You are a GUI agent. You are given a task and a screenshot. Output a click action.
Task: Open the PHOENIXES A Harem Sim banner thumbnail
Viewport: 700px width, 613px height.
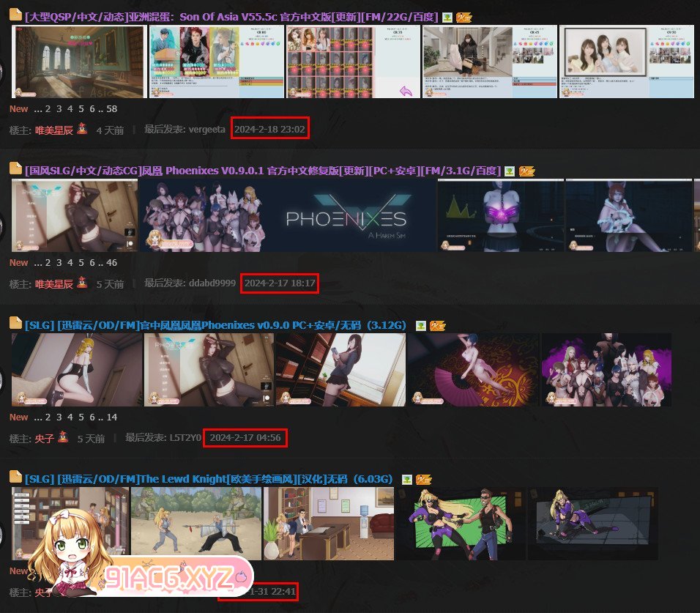pyautogui.click(x=286, y=215)
